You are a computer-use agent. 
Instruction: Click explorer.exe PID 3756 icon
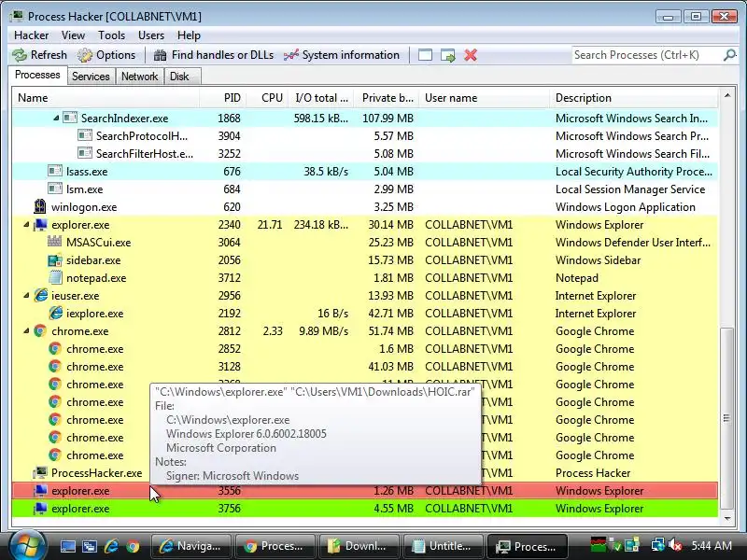click(x=40, y=509)
